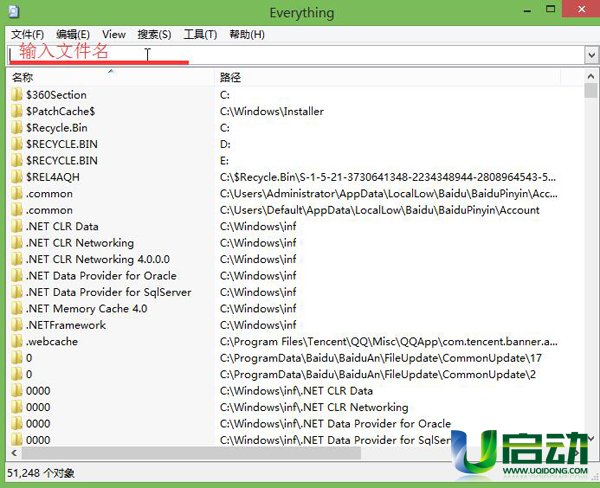Image resolution: width=600 pixels, height=488 pixels.
Task: Select the .NET Data Provider for SqlServer icon
Action: pyautogui.click(x=16, y=292)
